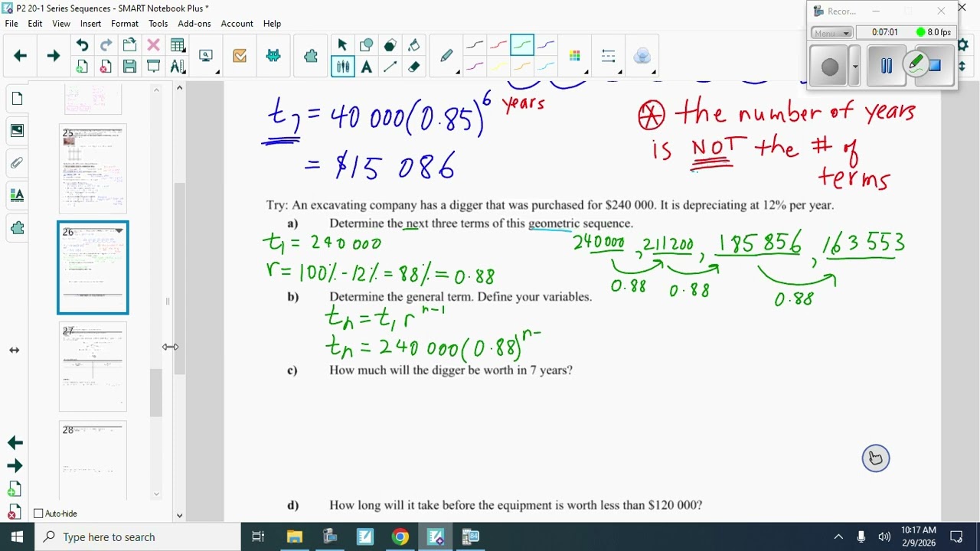This screenshot has width=980, height=551.
Task: Toggle the Auto-hide checkbox
Action: coord(38,514)
